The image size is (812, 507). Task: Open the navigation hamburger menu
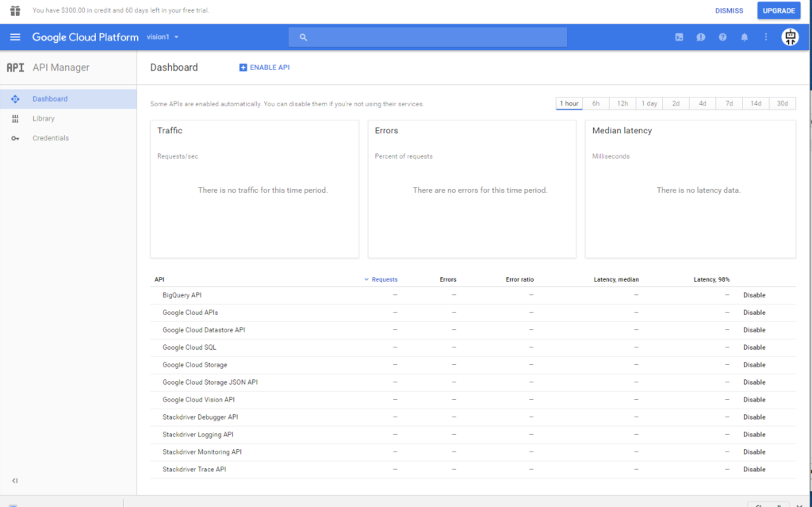pyautogui.click(x=14, y=36)
